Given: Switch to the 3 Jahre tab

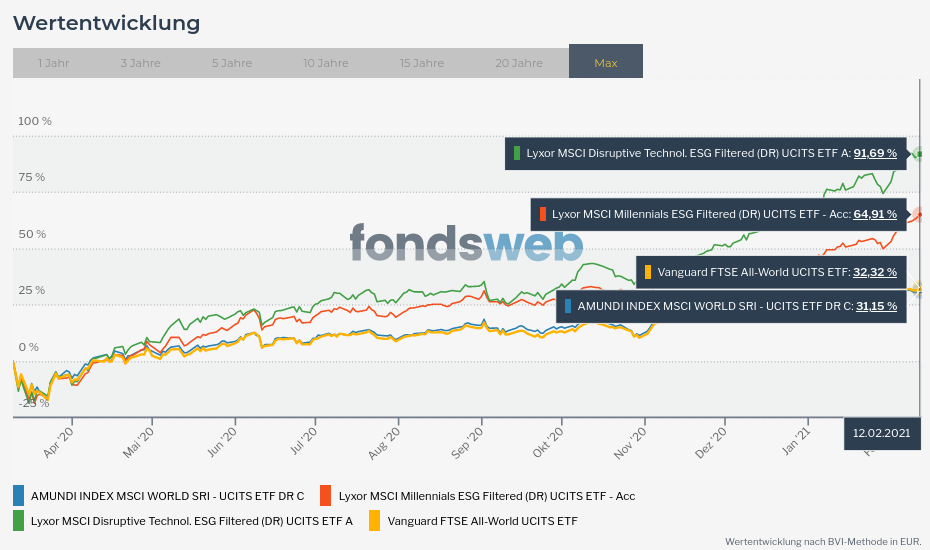Looking at the screenshot, I should pyautogui.click(x=140, y=62).
